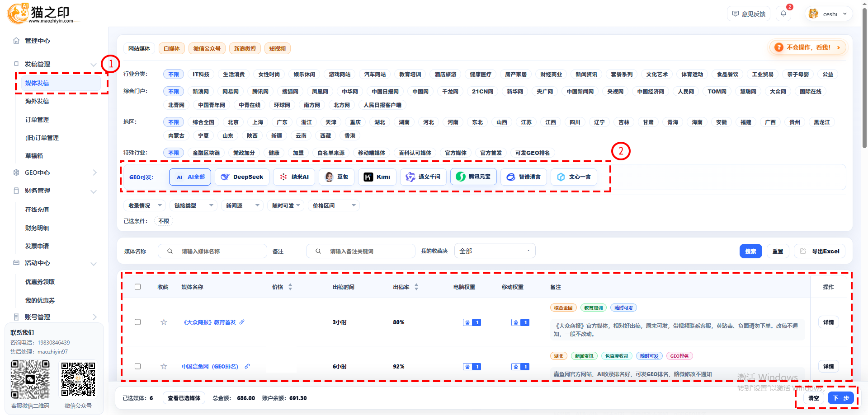Select the 文心一言 GEO option

pos(574,177)
